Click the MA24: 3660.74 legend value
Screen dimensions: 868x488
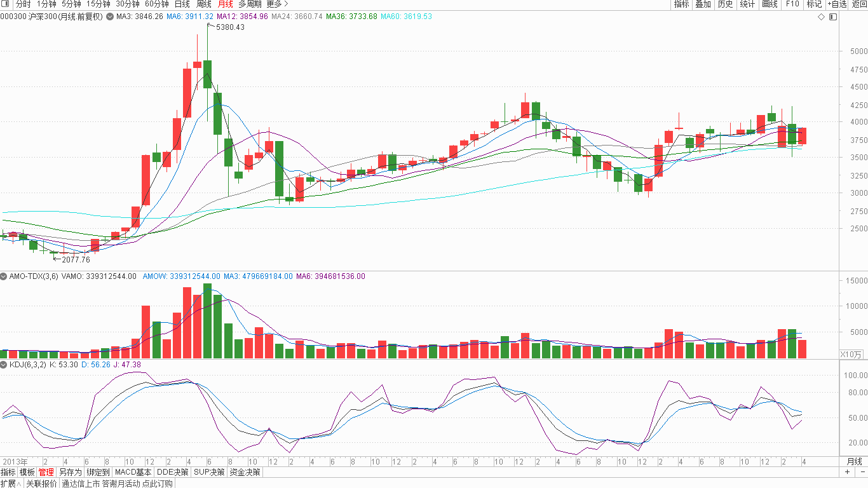coord(297,17)
